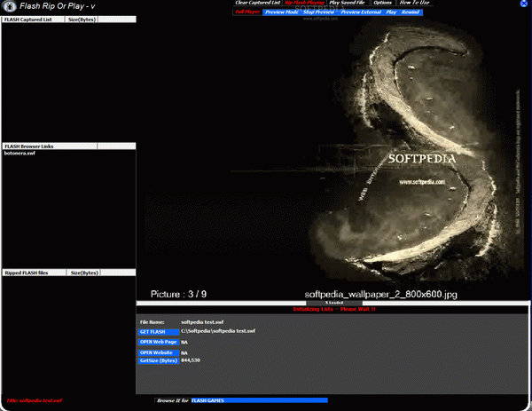Click the FLASH Browser Links header
The image size is (532, 411).
[x=50, y=146]
